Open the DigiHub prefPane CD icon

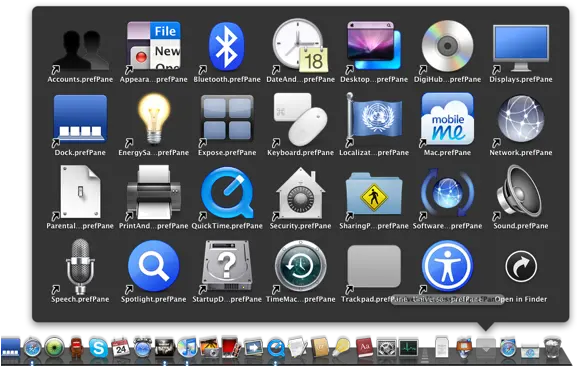pos(447,46)
